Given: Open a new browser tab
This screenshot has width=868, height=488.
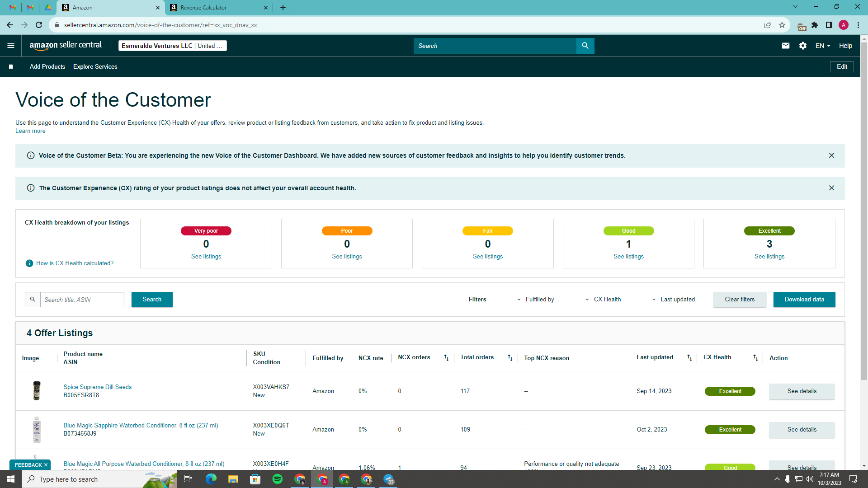Looking at the screenshot, I should click(283, 8).
